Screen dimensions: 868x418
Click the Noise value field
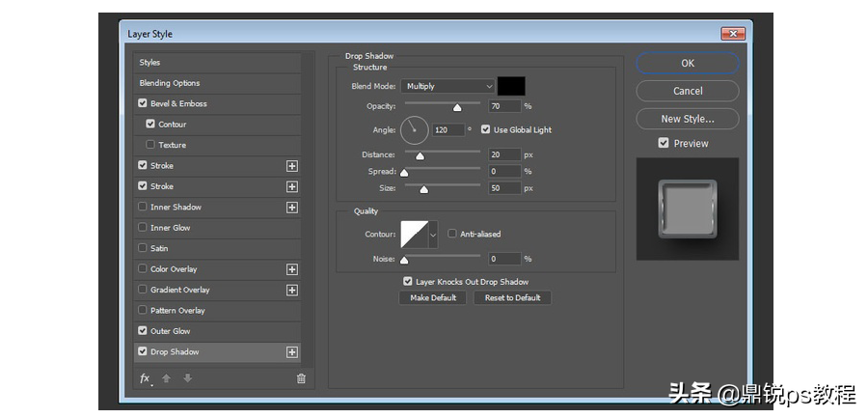[504, 259]
